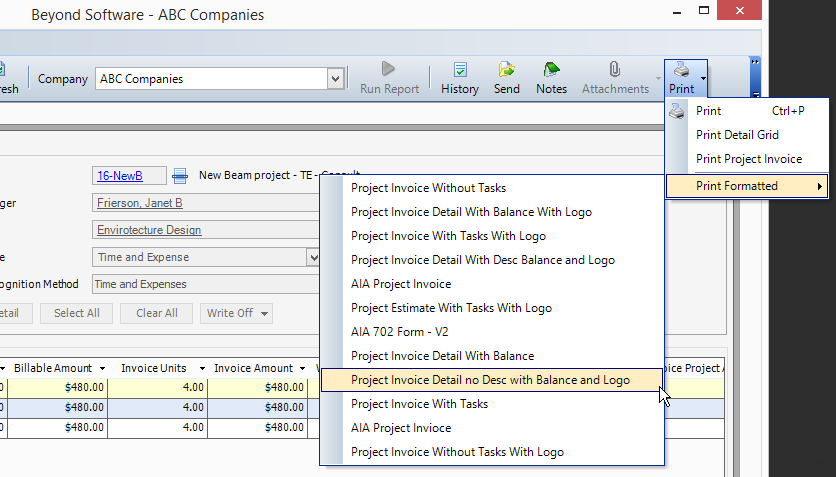Select the misspelled AIA Project Invioce entry
The width and height of the screenshot is (836, 477).
pos(492,428)
